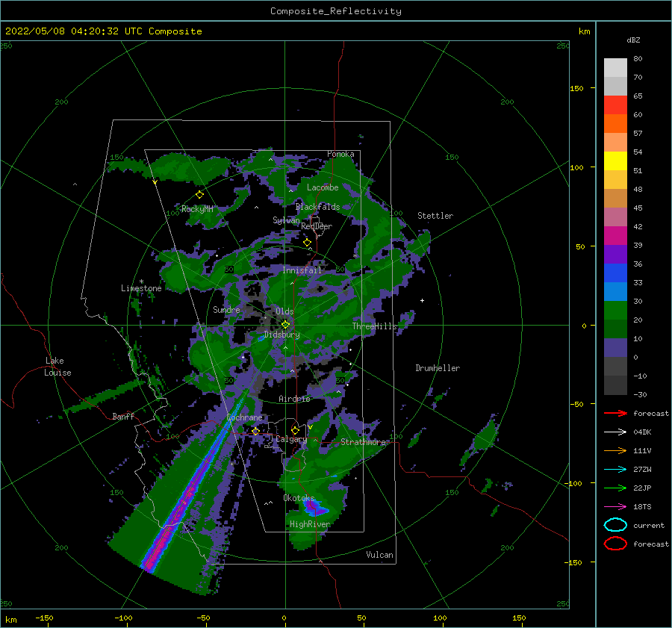Select the royal blue swatch near 33 dBZ
This screenshot has width=672, height=628.
click(x=615, y=273)
